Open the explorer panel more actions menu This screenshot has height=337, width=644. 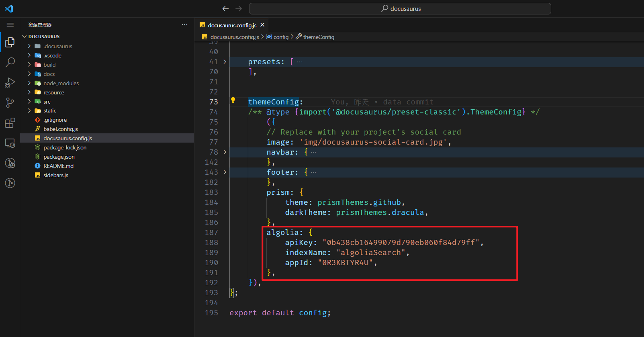[184, 25]
